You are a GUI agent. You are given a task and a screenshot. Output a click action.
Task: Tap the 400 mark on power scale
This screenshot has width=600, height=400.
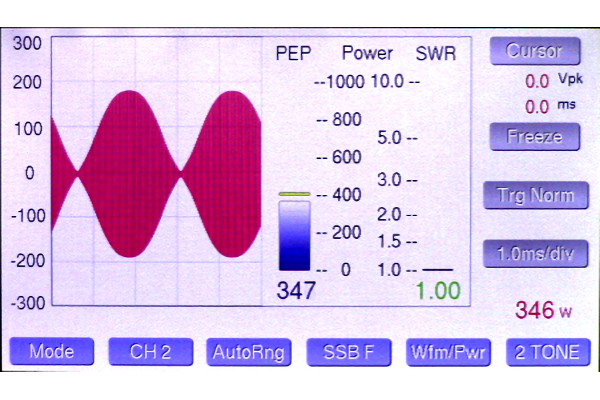(x=347, y=194)
